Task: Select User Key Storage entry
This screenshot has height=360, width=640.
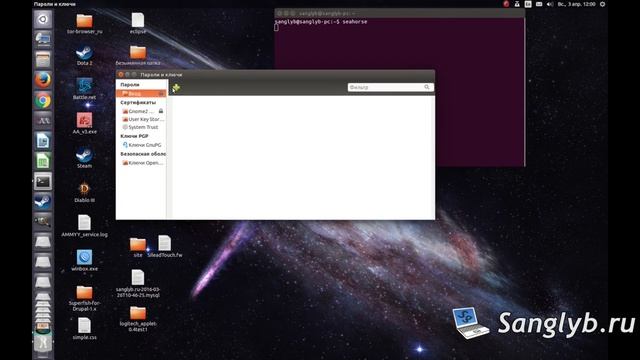Action: (x=143, y=119)
